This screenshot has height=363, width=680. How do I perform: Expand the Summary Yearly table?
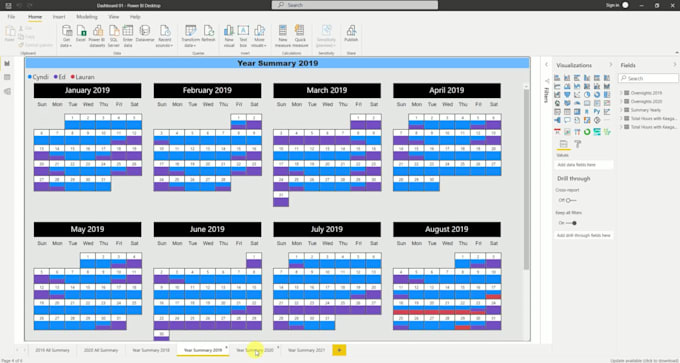(x=621, y=110)
